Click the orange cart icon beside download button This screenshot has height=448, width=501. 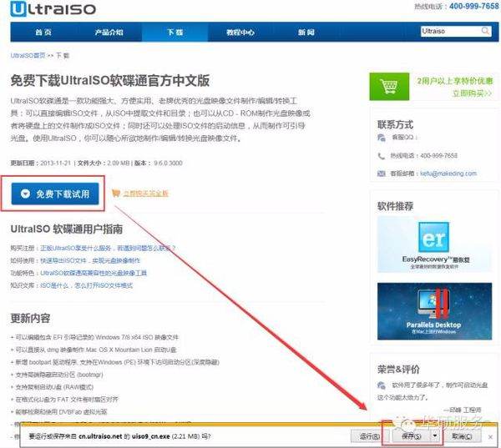point(128,193)
